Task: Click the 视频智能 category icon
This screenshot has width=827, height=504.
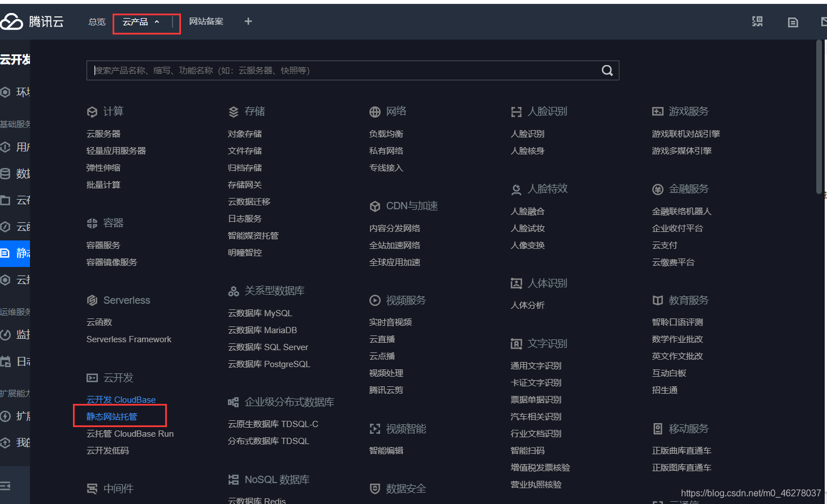Action: coord(374,429)
